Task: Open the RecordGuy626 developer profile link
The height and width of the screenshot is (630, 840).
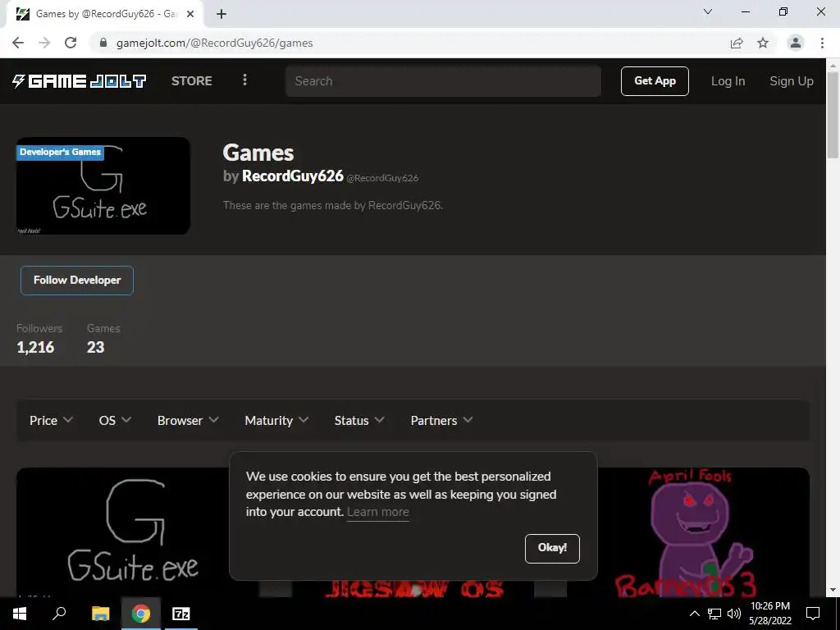Action: pyautogui.click(x=293, y=176)
